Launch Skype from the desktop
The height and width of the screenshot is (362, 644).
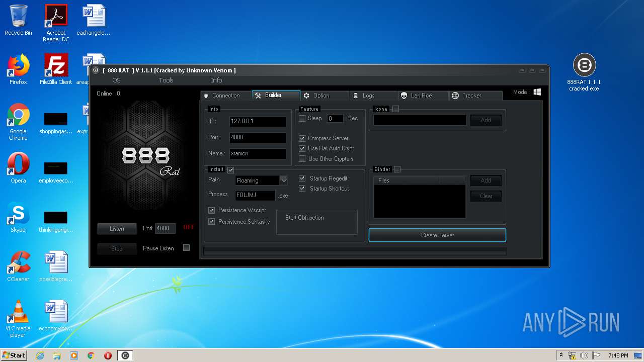pos(18,217)
